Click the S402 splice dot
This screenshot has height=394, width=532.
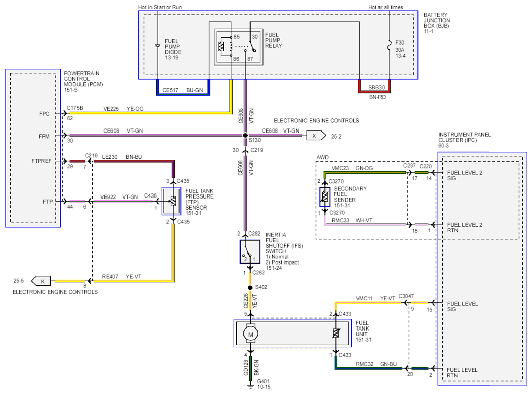coord(250,287)
